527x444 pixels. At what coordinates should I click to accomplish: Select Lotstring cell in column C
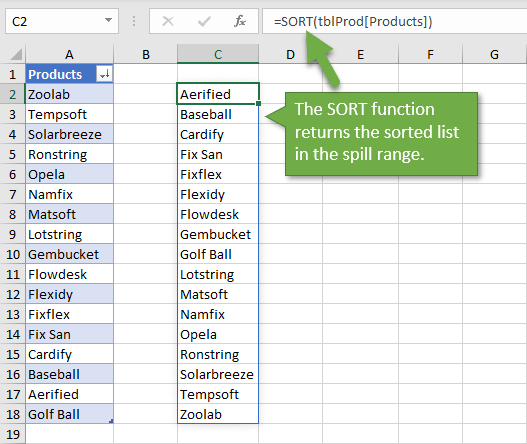click(x=218, y=274)
